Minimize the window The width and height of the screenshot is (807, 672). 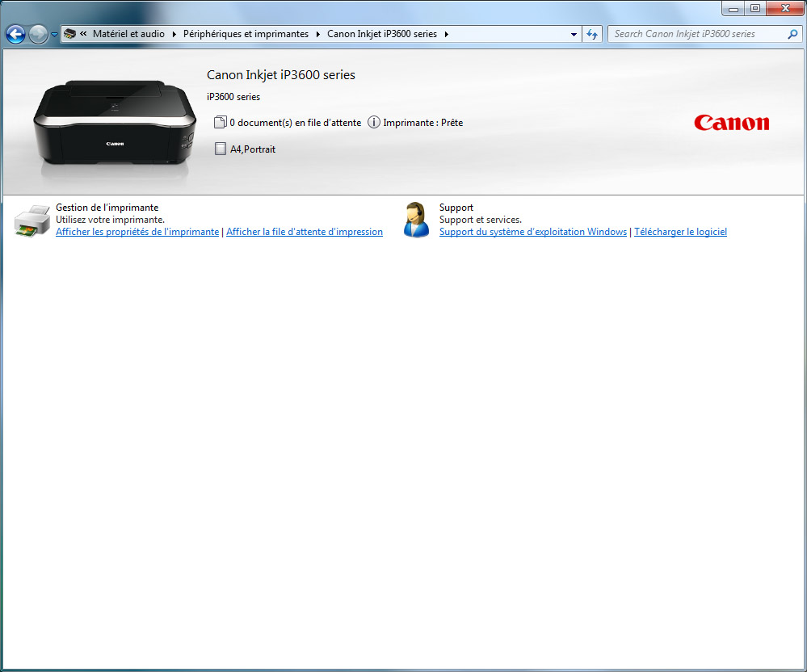733,8
